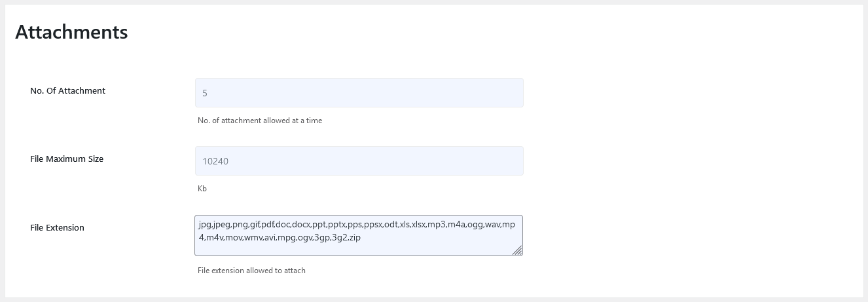The height and width of the screenshot is (302, 868).
Task: Click the No. Of Attachment input field
Action: 359,93
